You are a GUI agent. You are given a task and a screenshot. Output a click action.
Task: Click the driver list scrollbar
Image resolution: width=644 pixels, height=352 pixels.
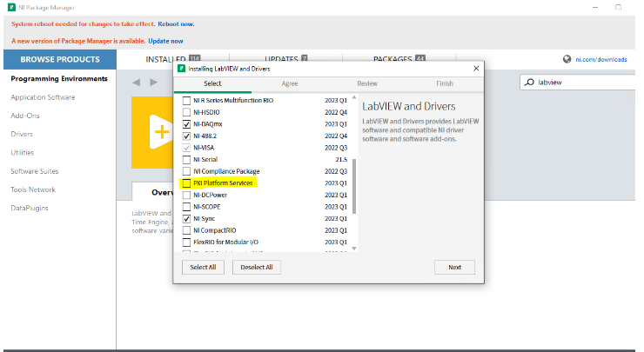352,187
